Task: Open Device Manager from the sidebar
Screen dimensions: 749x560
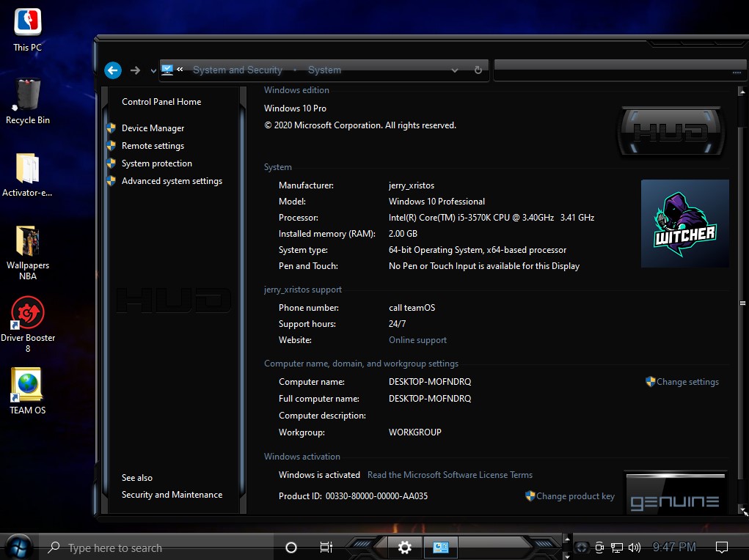Action: 153,128
